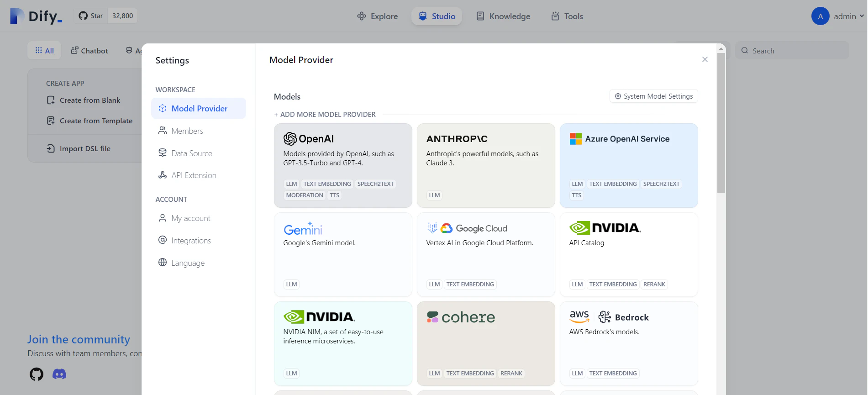868x395 pixels.
Task: Click the MODERATION tag on the OpenAI card
Action: 305,195
